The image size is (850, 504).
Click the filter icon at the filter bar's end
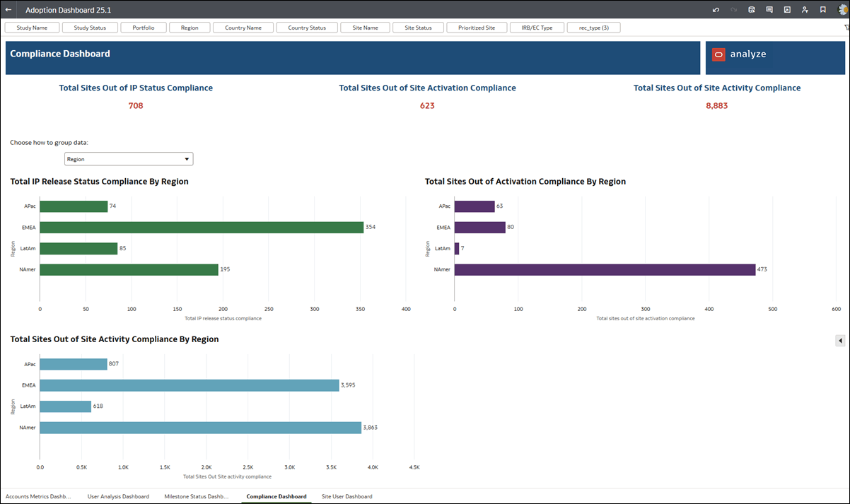pos(846,26)
